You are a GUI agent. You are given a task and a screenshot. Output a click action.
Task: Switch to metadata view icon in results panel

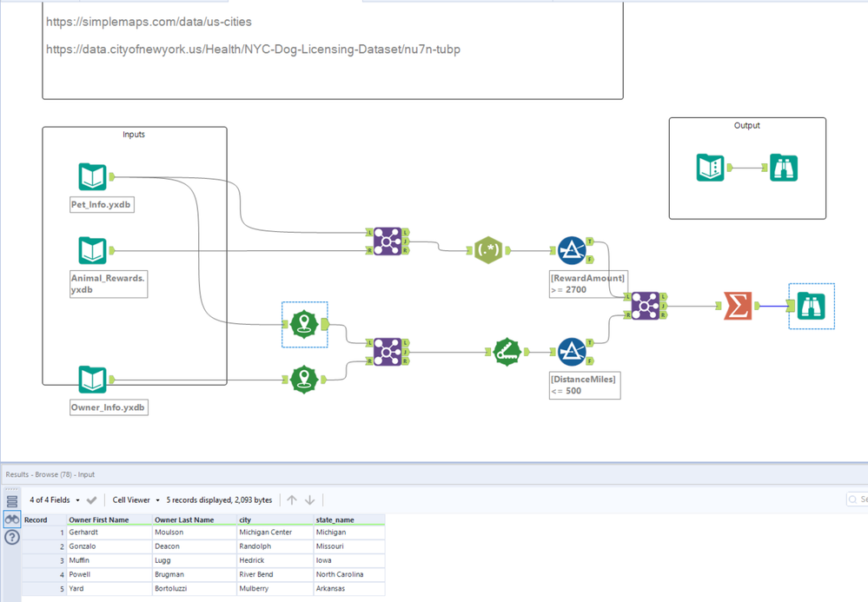click(x=12, y=501)
